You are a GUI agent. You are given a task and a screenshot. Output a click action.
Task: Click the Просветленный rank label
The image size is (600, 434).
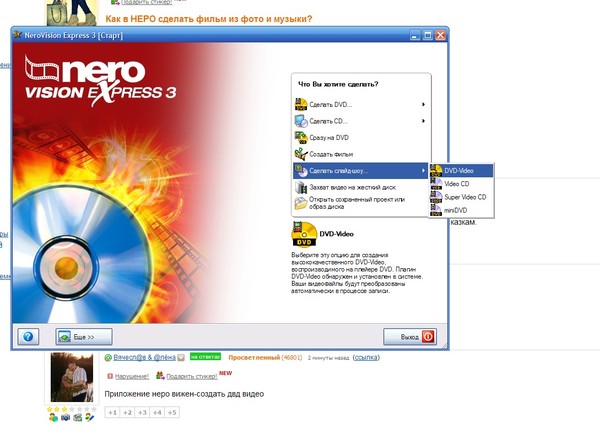coord(254,357)
